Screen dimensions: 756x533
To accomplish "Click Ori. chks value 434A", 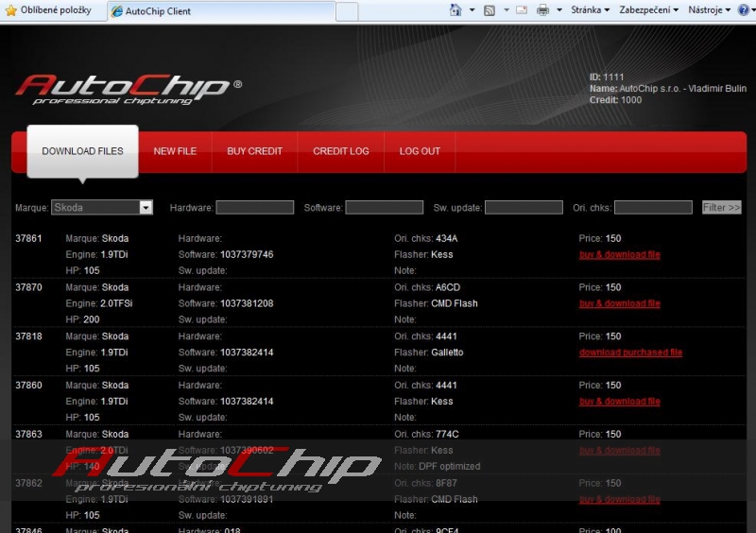I will (x=446, y=238).
